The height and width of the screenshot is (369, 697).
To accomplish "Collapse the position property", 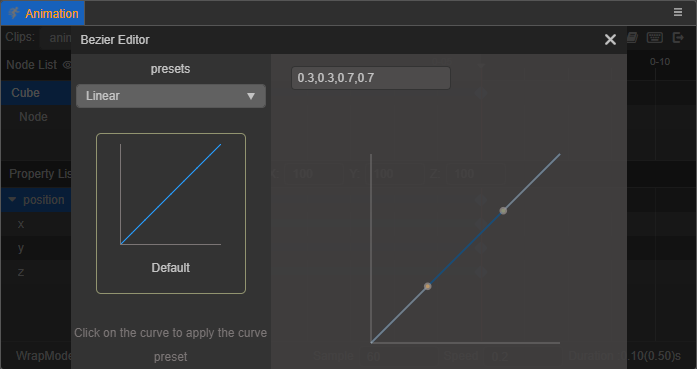I will point(12,200).
